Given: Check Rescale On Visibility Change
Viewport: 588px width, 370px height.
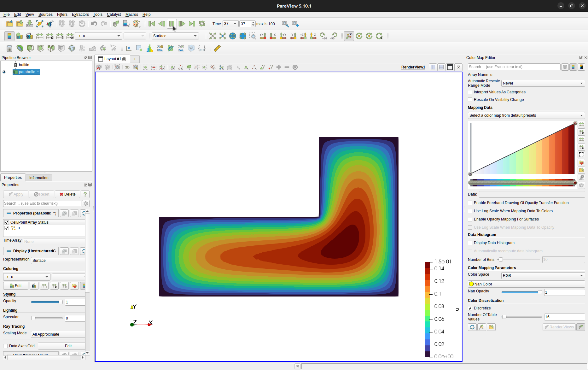Looking at the screenshot, I should point(470,100).
